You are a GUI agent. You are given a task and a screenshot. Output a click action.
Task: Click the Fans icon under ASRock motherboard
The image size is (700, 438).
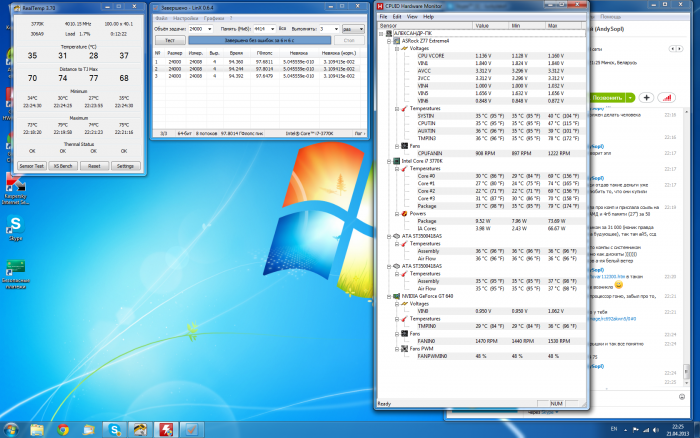coord(404,146)
